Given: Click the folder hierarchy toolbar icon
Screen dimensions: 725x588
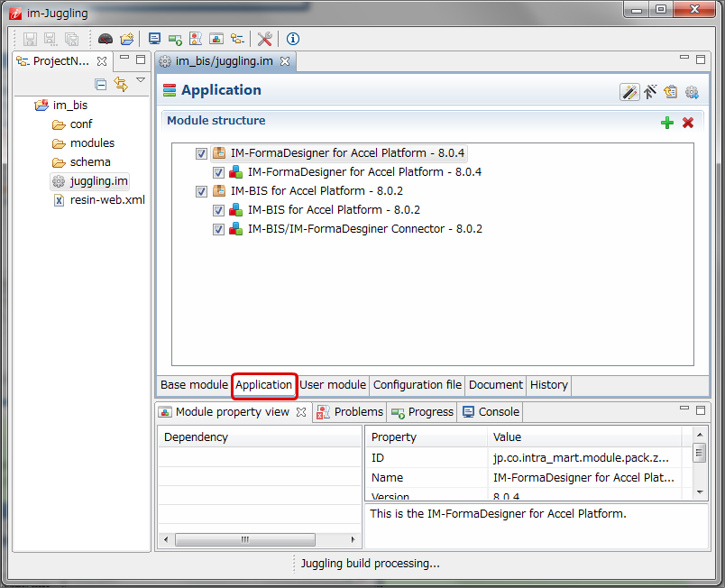Looking at the screenshot, I should pyautogui.click(x=238, y=39).
